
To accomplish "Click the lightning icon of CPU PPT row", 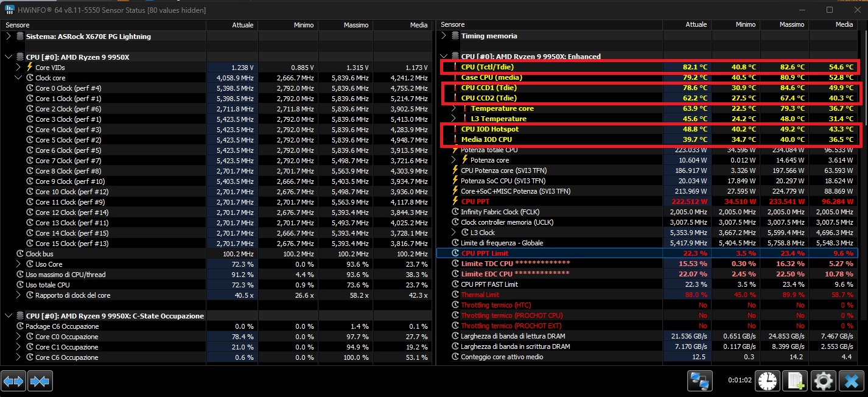I will click(455, 202).
